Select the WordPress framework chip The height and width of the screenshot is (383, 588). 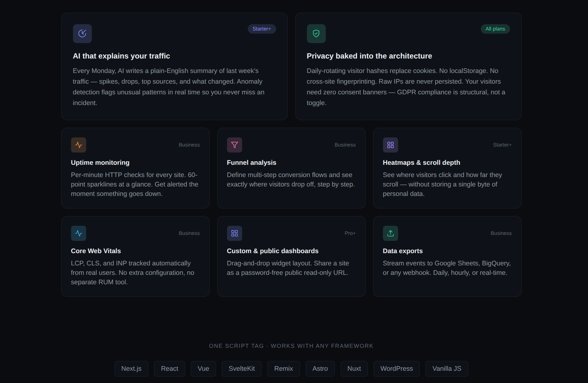(397, 369)
